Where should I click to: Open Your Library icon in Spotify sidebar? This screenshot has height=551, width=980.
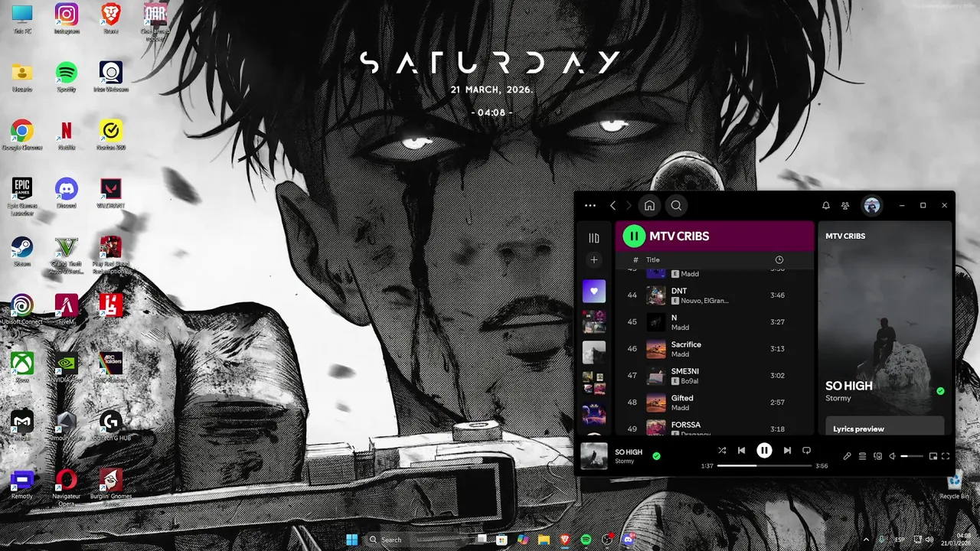coord(593,238)
